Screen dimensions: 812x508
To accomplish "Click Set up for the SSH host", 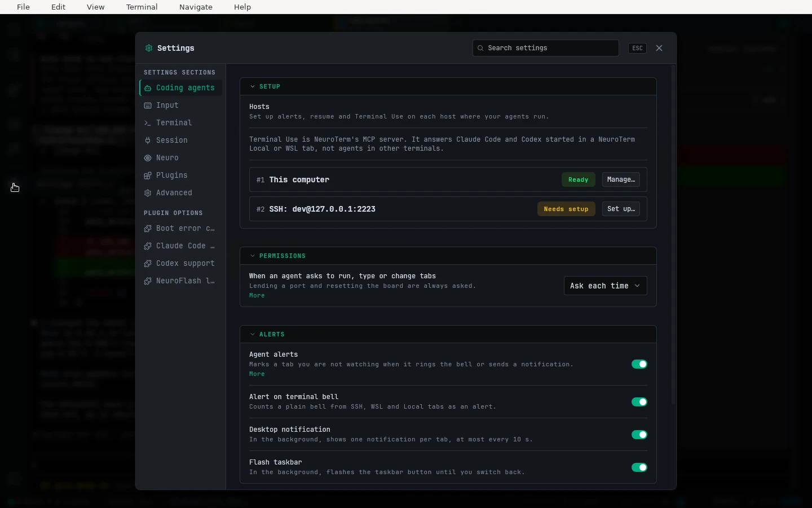I will pos(621,209).
